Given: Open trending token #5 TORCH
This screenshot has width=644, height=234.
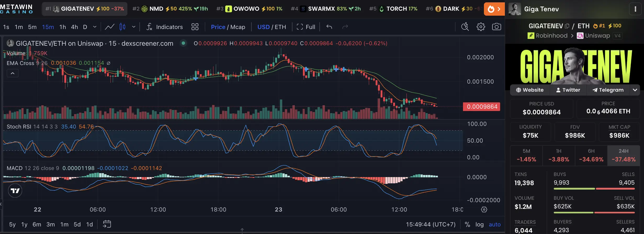Looking at the screenshot, I should (x=393, y=9).
